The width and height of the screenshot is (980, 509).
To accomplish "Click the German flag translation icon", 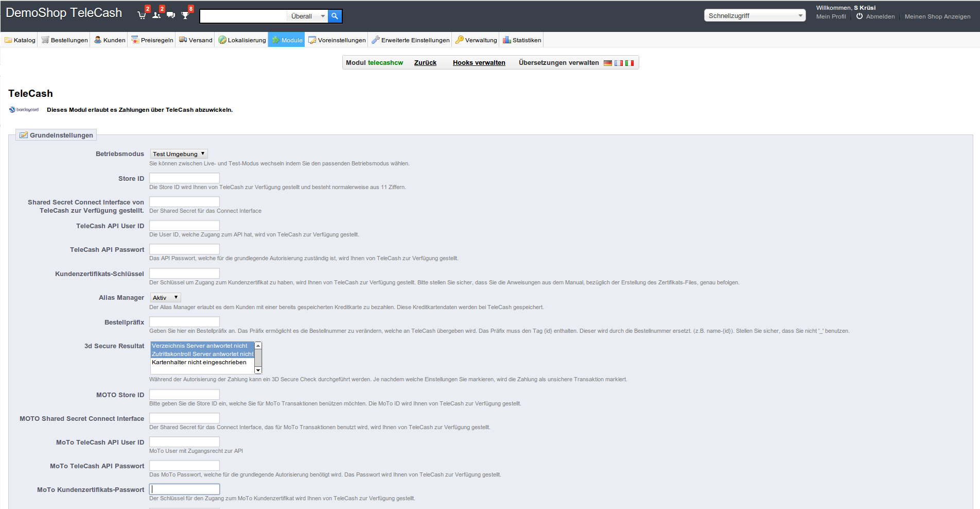I will (608, 63).
